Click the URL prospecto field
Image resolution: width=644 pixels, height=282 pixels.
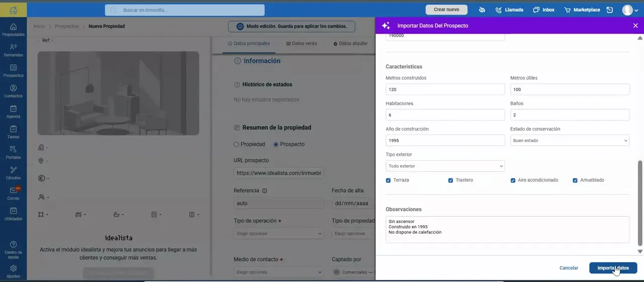tap(278, 173)
